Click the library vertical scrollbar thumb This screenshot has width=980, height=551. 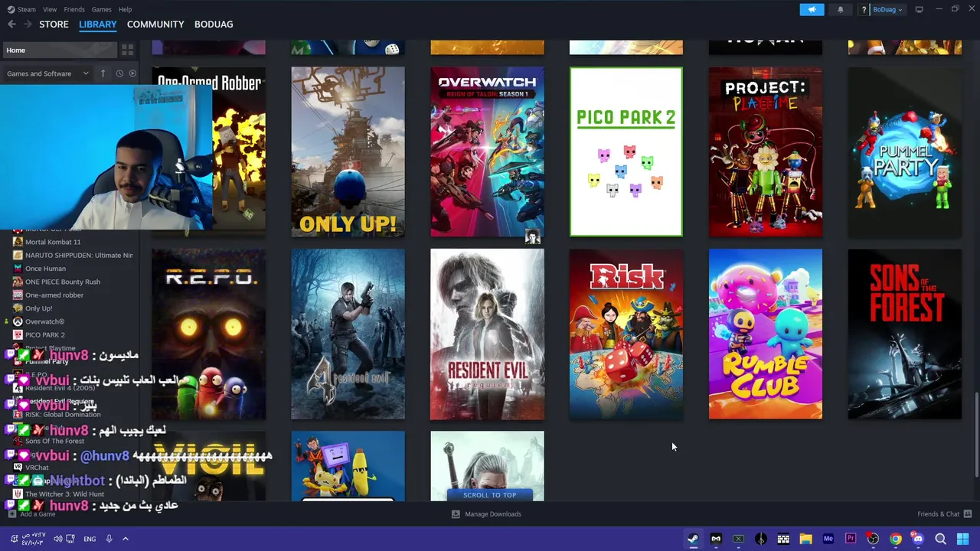click(977, 435)
